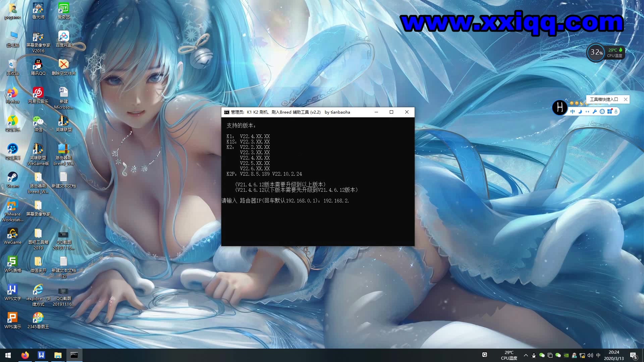Toggle the lock icon on IME bar
This screenshot has width=644, height=362.
point(616,112)
